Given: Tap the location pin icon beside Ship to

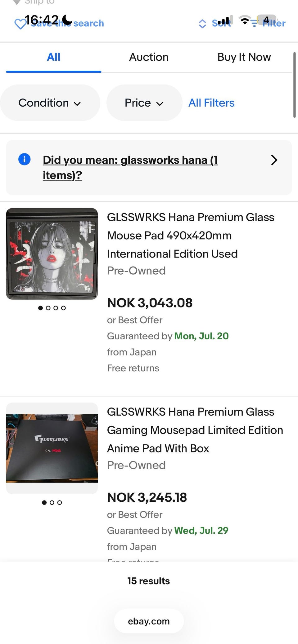Looking at the screenshot, I should 17,2.
